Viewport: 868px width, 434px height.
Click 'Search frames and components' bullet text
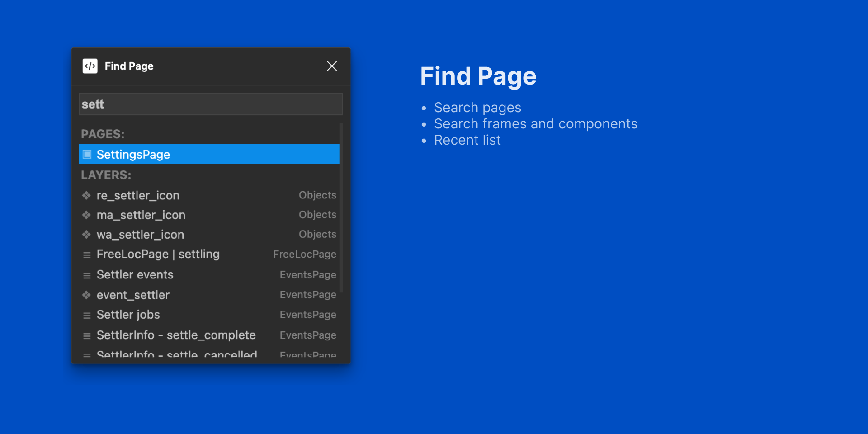click(x=536, y=124)
